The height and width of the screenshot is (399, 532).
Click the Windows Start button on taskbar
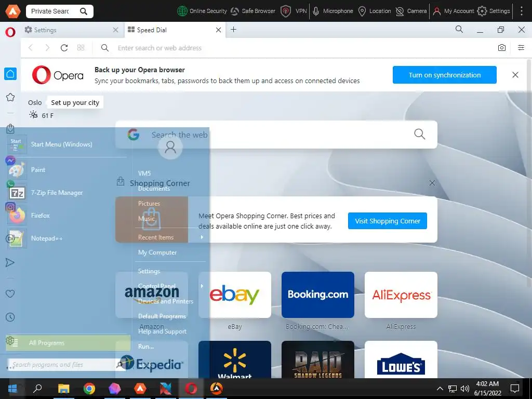pyautogui.click(x=12, y=389)
